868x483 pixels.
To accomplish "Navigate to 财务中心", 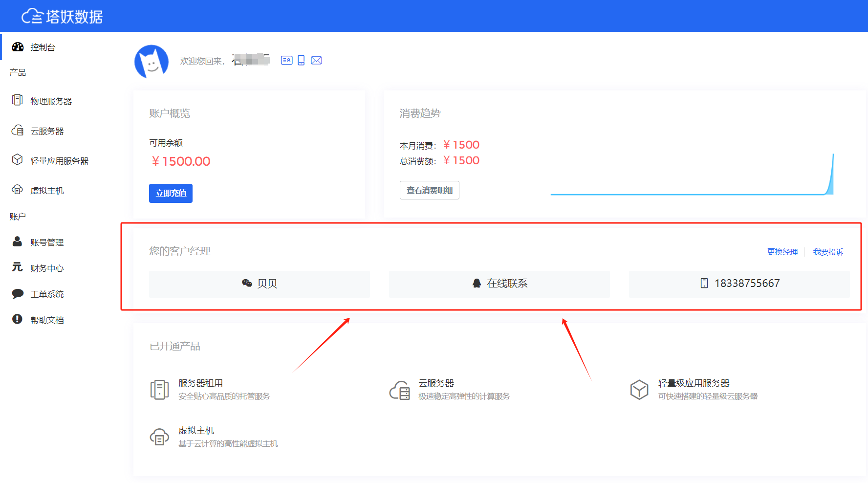I will 47,268.
